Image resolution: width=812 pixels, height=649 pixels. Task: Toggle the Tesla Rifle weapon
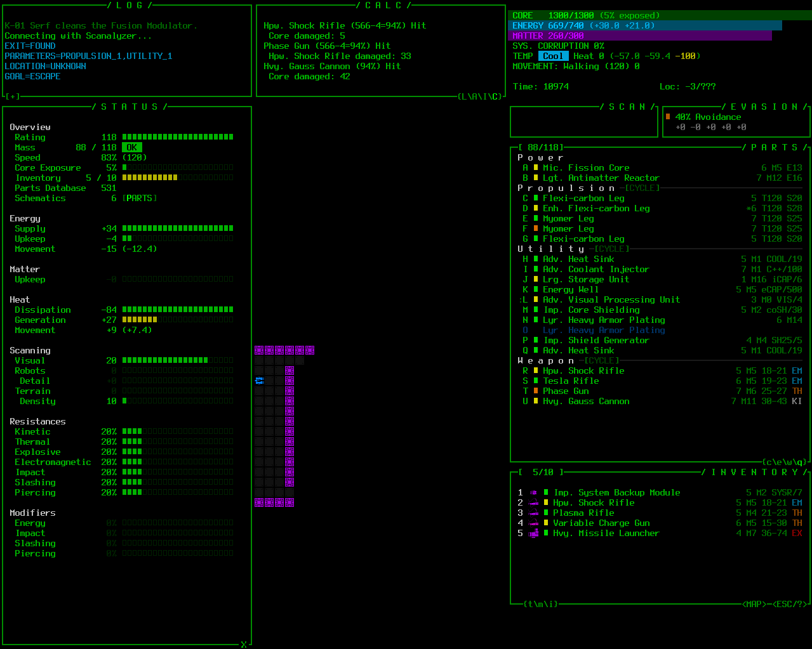point(662,381)
